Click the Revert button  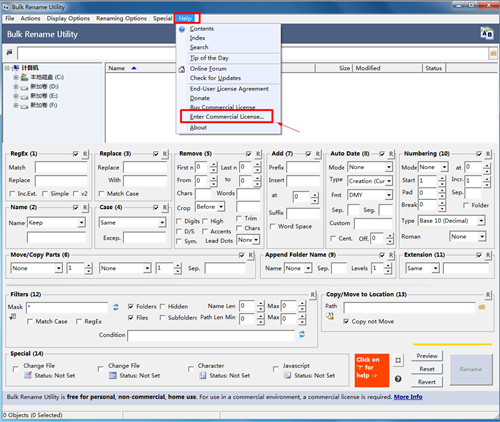point(427,382)
